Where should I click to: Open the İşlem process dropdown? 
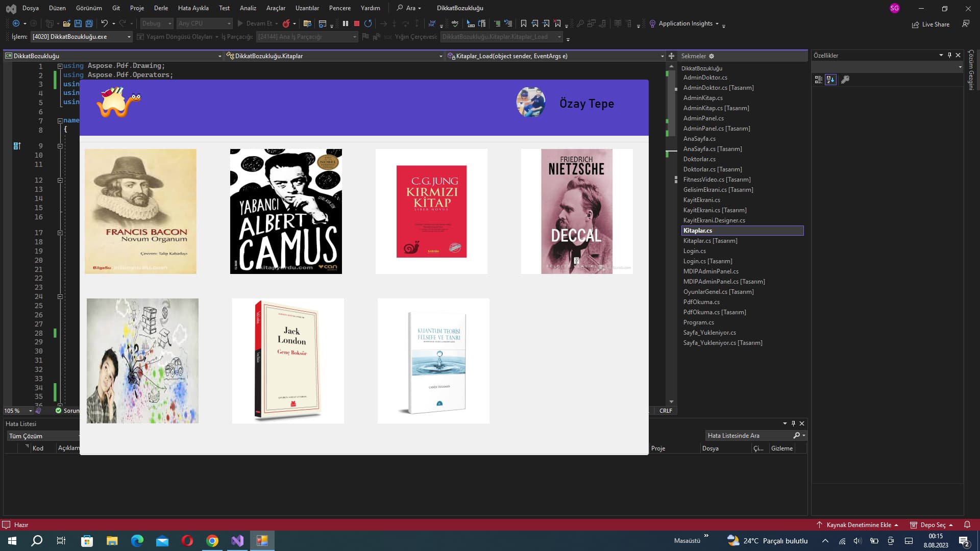pyautogui.click(x=81, y=37)
